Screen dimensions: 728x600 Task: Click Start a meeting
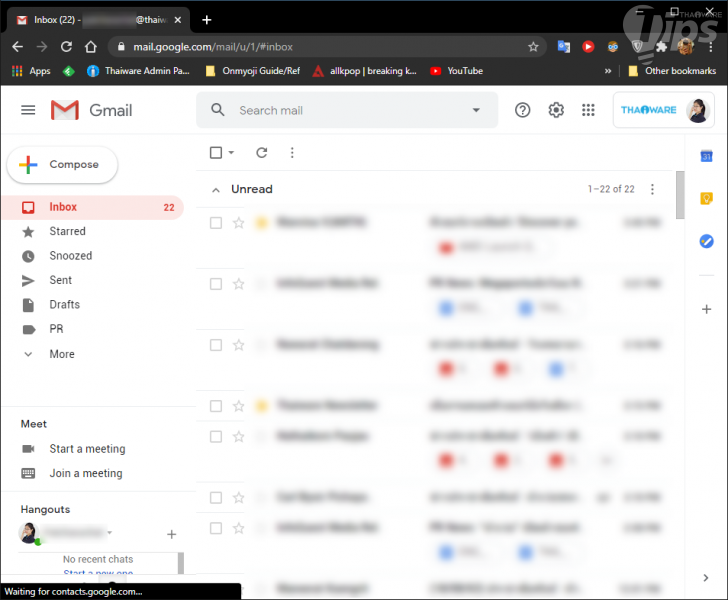point(87,449)
